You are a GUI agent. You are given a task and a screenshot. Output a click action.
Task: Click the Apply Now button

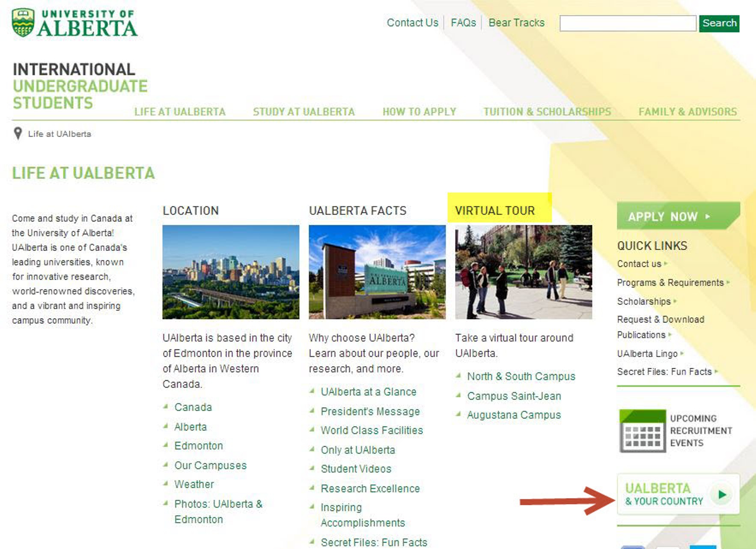[679, 216]
